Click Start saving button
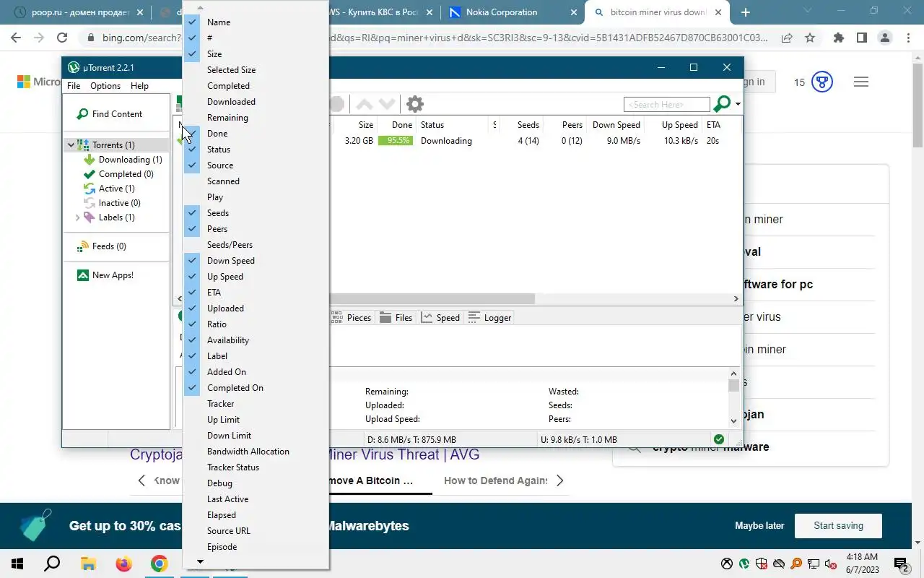 [838, 525]
